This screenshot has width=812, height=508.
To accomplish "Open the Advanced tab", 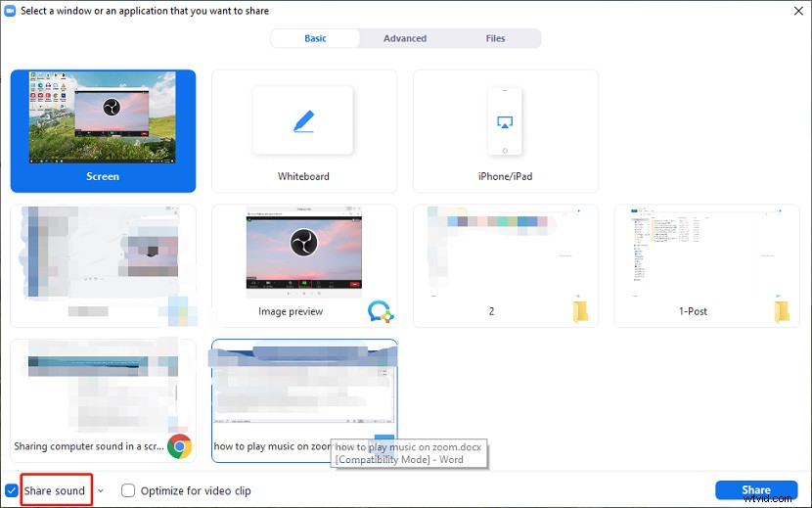I will (x=405, y=38).
